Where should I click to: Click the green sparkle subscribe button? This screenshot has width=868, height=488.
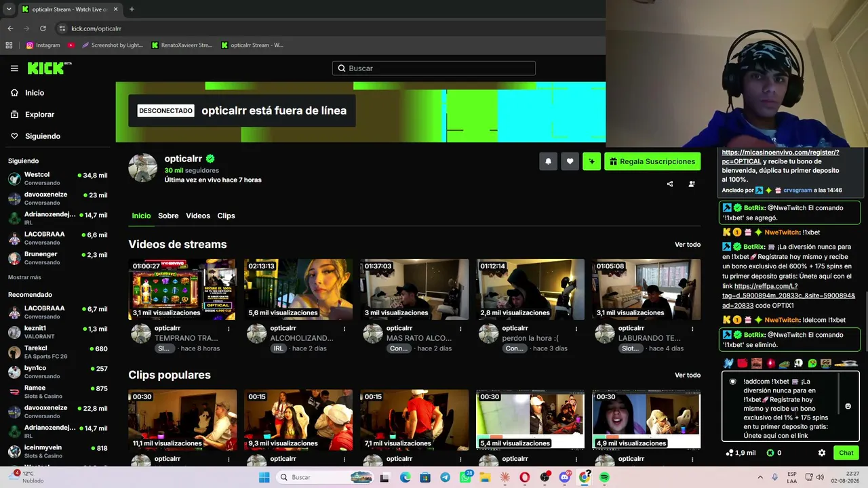(x=591, y=161)
